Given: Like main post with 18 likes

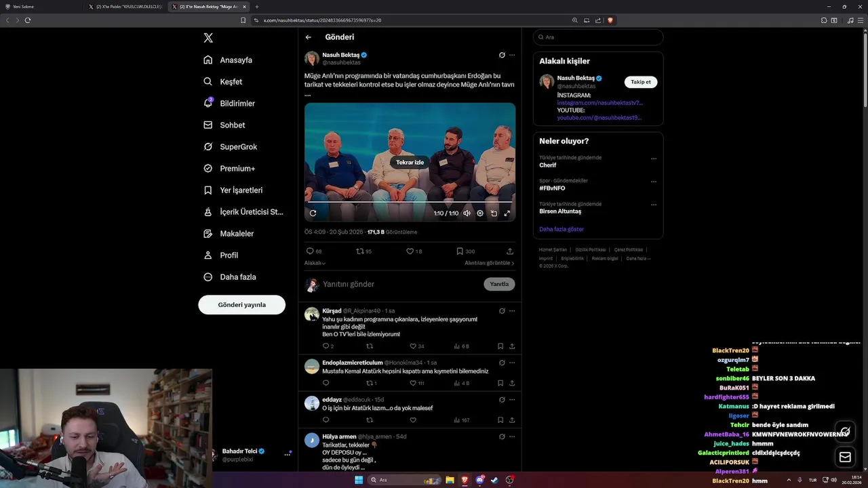Looking at the screenshot, I should click(x=414, y=251).
